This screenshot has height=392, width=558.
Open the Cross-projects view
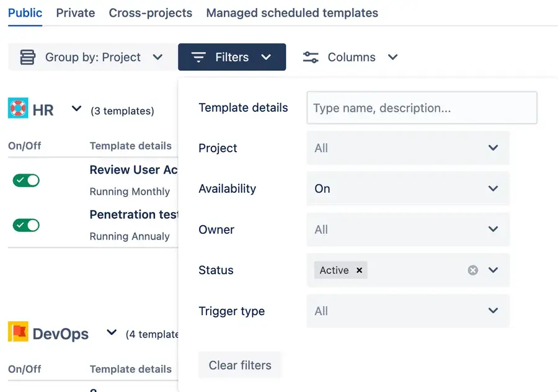tap(150, 12)
